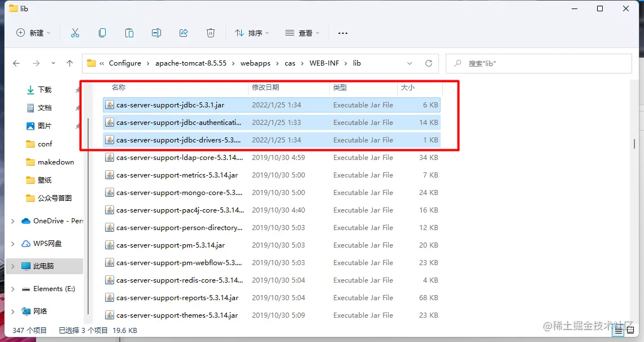The image size is (644, 342).
Task: Click apache-tomcat-8.5.55 in the path
Action: 190,63
